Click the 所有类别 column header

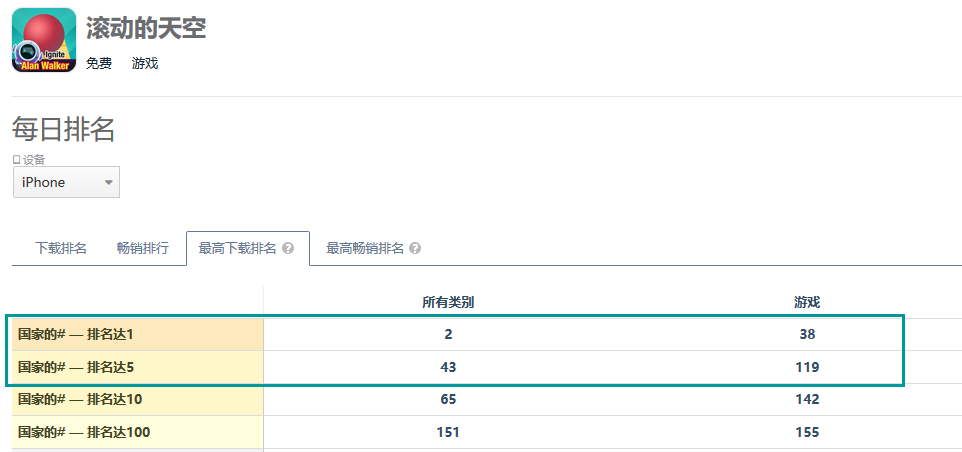point(448,302)
